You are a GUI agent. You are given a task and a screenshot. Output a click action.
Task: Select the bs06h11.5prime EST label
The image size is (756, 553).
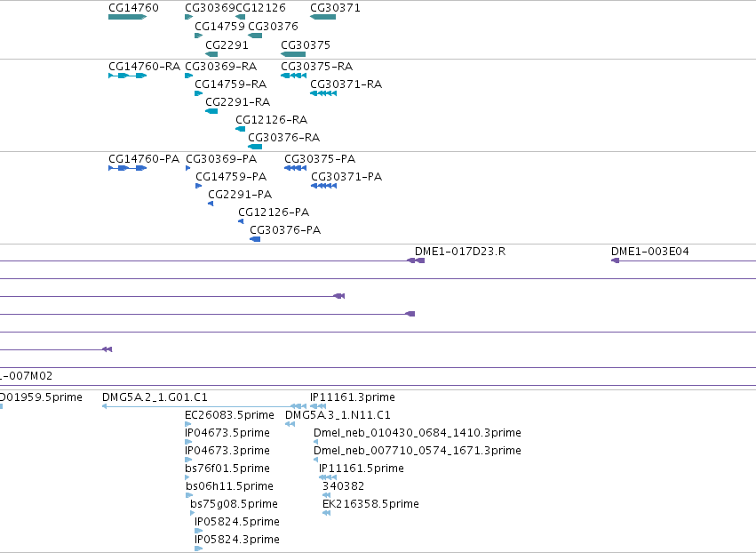point(229,486)
